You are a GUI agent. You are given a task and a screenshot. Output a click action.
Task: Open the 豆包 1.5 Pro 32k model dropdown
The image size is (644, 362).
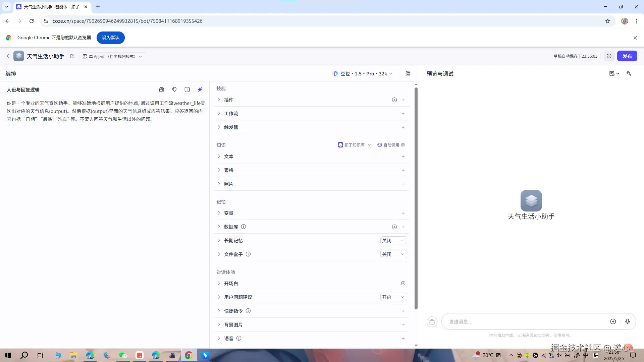coord(363,73)
